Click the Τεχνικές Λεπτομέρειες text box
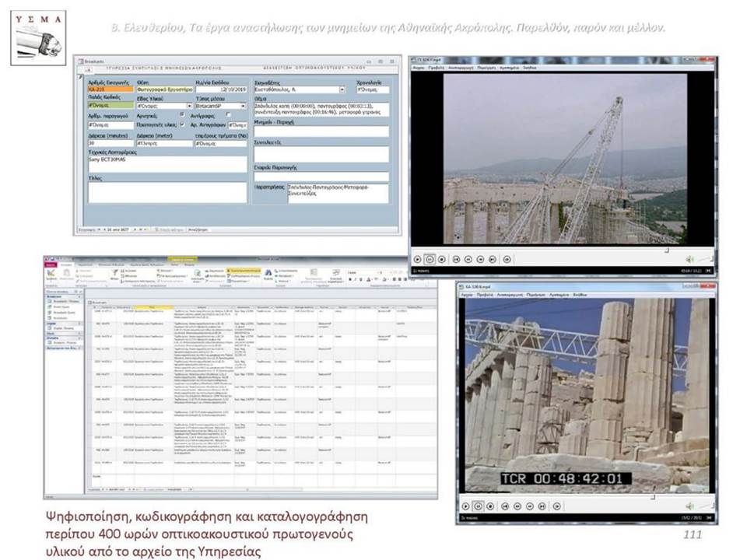 pos(167,164)
